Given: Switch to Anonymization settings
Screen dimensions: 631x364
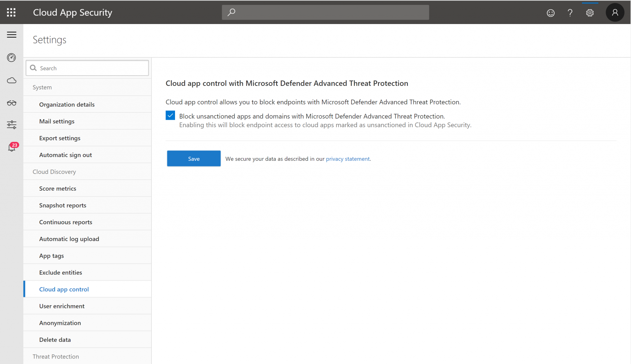Looking at the screenshot, I should point(60,323).
